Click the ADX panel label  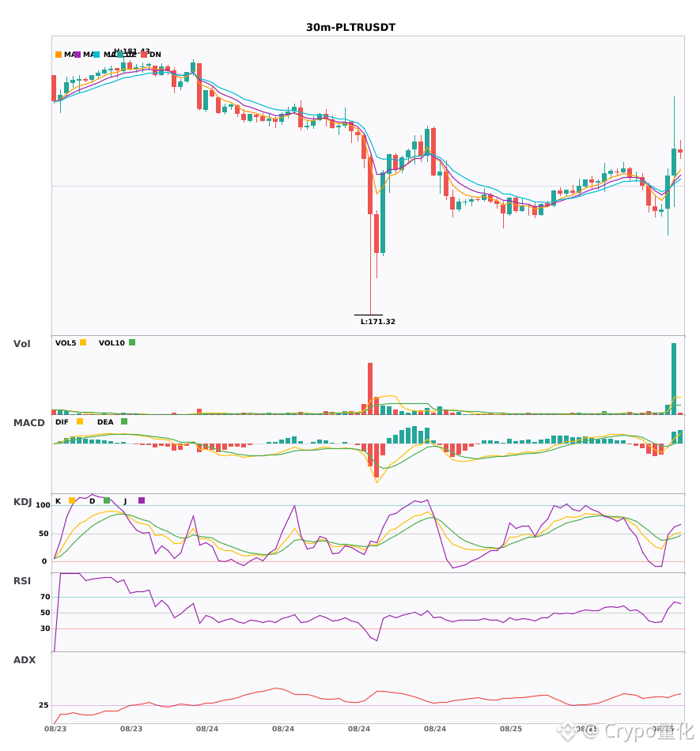click(x=25, y=660)
